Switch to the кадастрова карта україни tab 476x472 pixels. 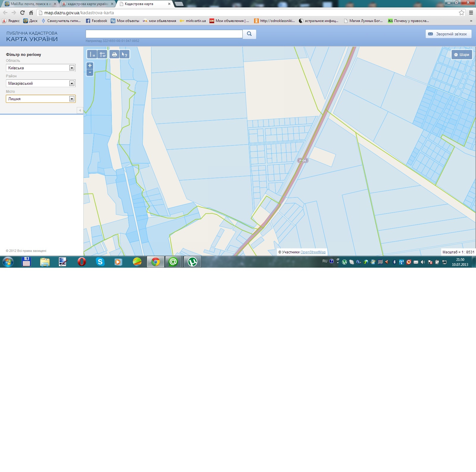tap(87, 4)
